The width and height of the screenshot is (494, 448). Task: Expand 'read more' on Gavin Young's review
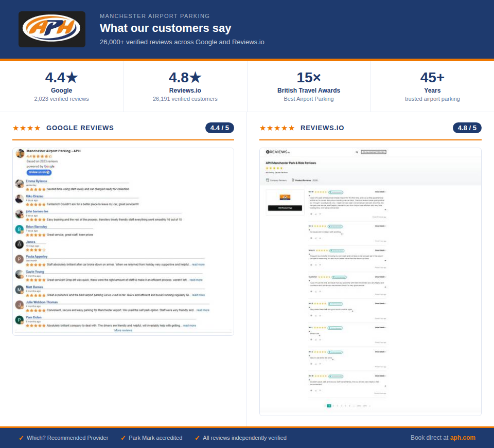196,280
